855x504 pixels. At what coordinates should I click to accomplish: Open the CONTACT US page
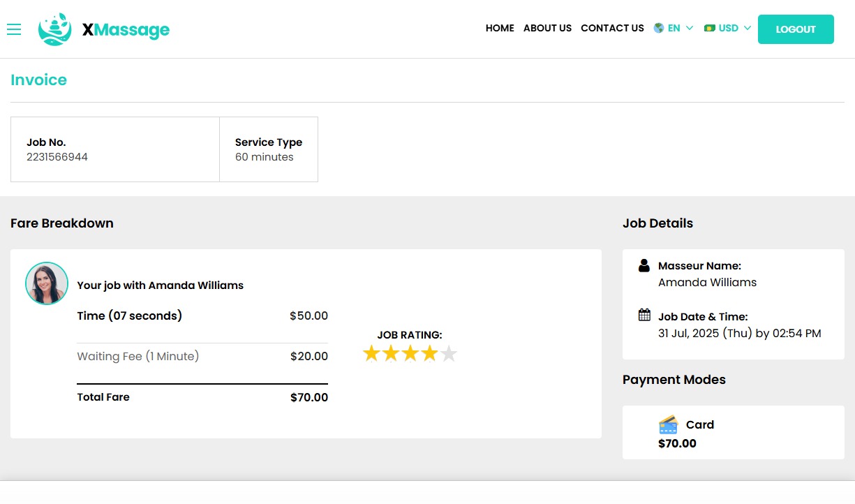(612, 29)
